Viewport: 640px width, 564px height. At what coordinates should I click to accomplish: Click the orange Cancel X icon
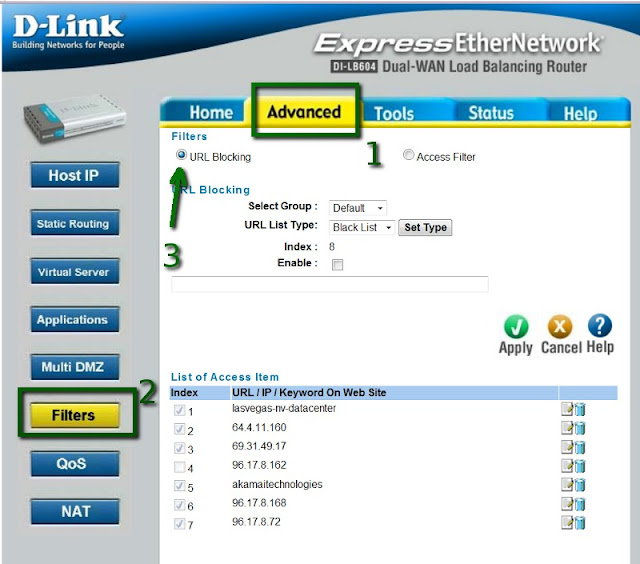pyautogui.click(x=560, y=326)
